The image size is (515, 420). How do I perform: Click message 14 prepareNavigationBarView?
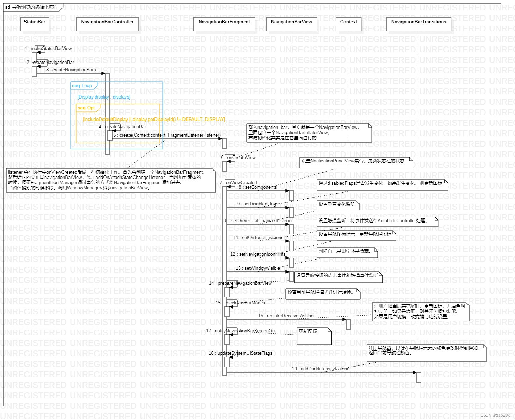[x=240, y=283]
